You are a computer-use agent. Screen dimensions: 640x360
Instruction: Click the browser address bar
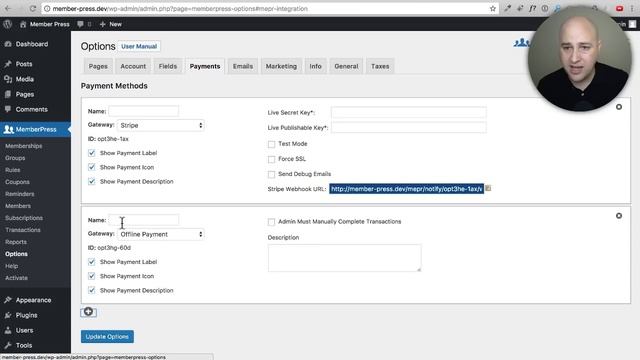(269, 9)
